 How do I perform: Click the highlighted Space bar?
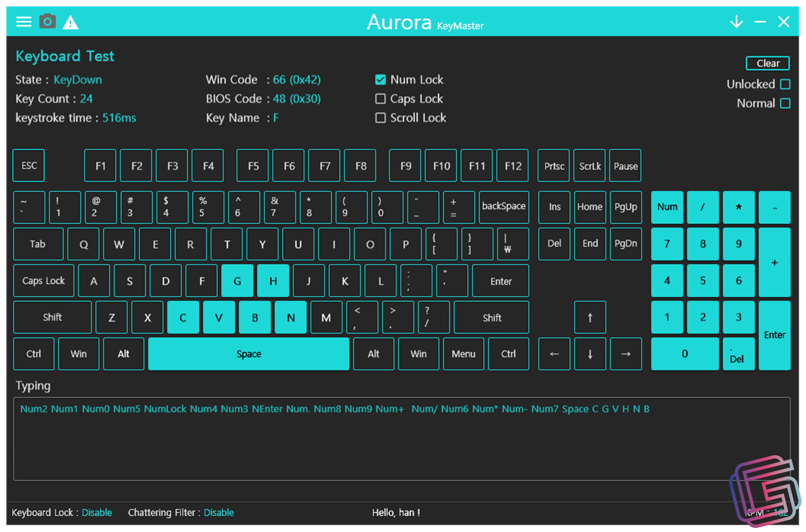pyautogui.click(x=248, y=354)
